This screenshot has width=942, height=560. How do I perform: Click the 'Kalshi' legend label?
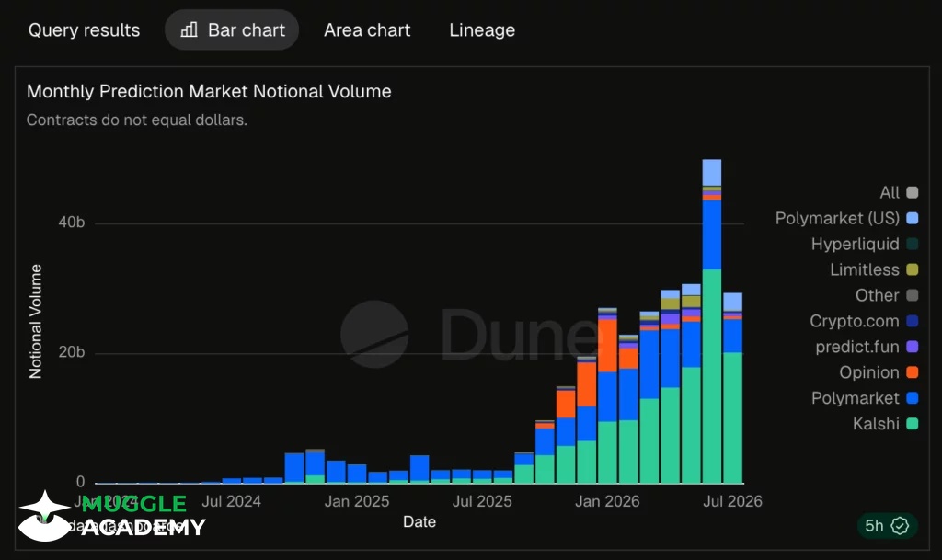876,424
